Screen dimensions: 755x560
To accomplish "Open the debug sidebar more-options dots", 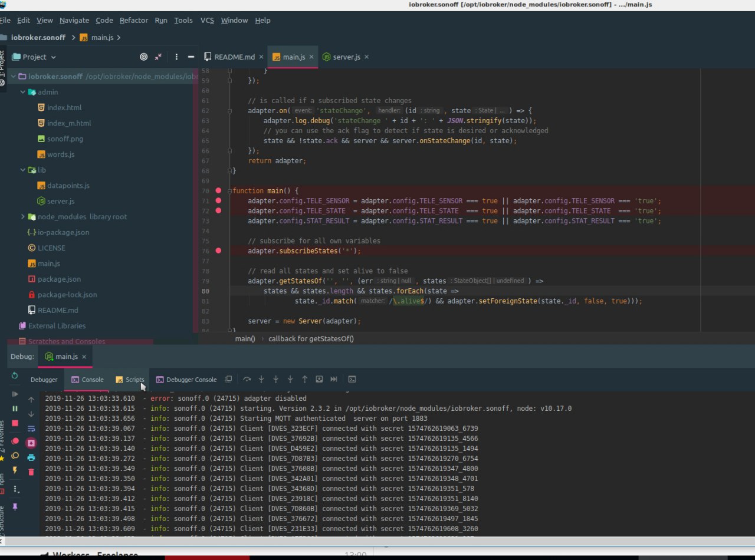I will pyautogui.click(x=16, y=489).
